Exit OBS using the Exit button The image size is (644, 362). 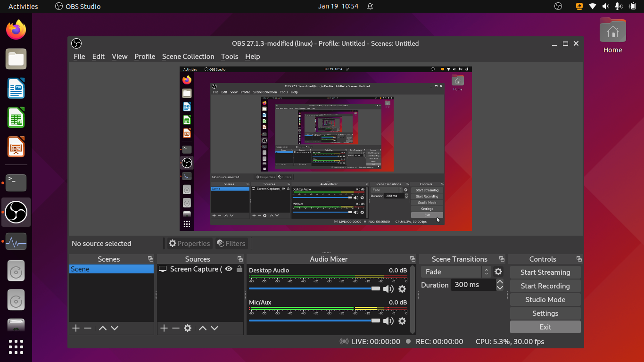coord(545,327)
